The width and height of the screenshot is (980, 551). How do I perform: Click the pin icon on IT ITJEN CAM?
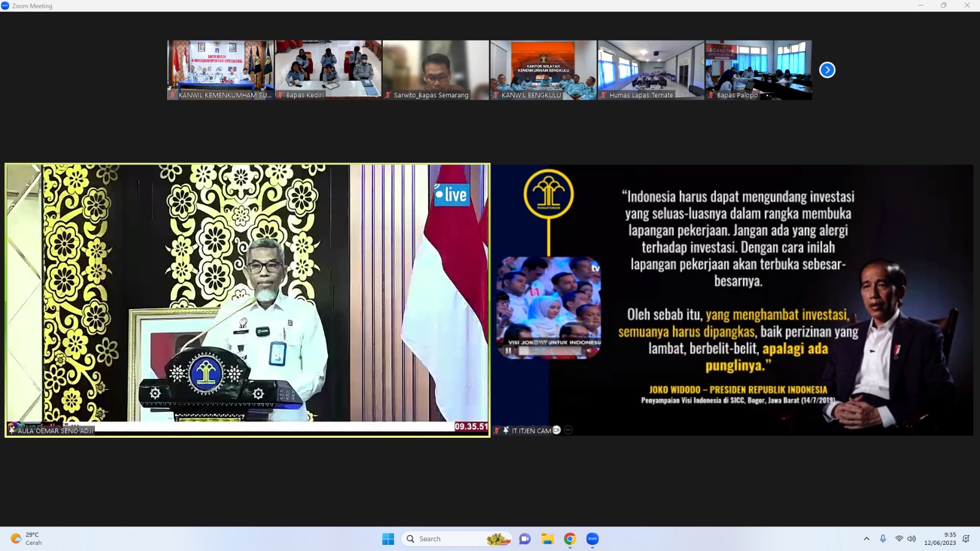[506, 430]
